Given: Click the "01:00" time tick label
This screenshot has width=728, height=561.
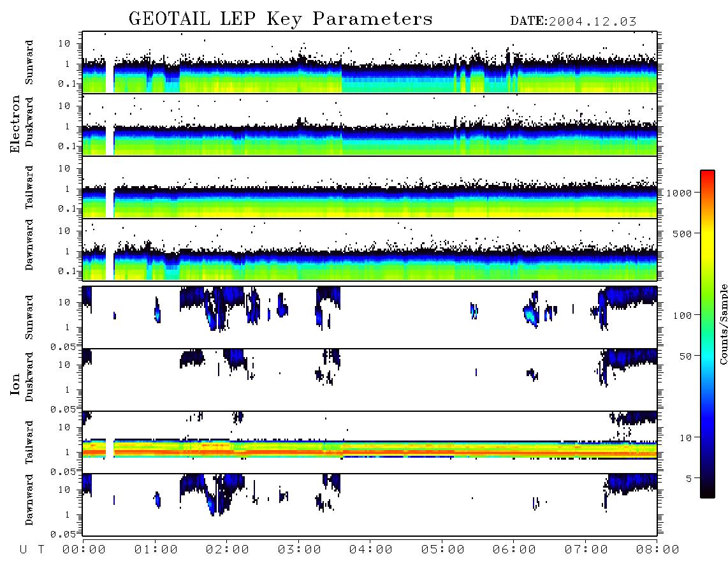Looking at the screenshot, I should tap(156, 550).
